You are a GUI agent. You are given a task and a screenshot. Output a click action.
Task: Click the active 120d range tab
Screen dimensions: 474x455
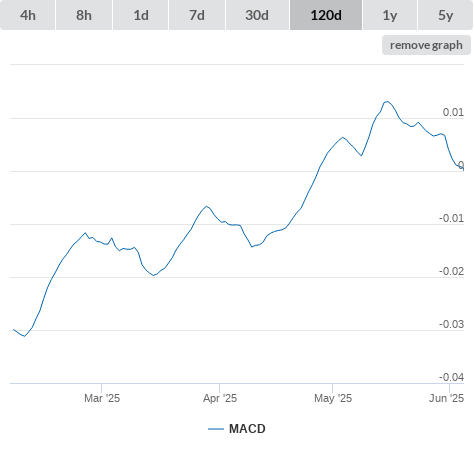[326, 15]
